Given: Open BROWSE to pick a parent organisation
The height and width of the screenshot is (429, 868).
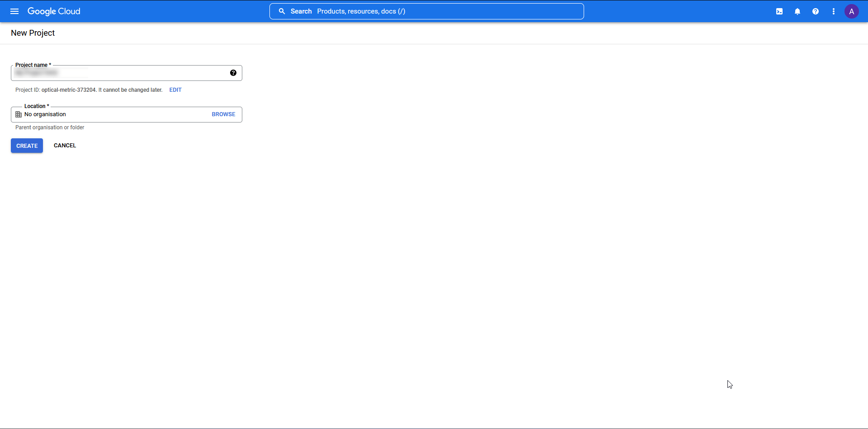Looking at the screenshot, I should [223, 114].
